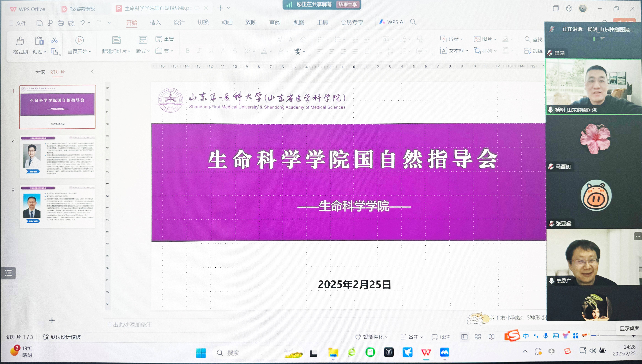Click the volume speaker tray icon

click(593, 351)
